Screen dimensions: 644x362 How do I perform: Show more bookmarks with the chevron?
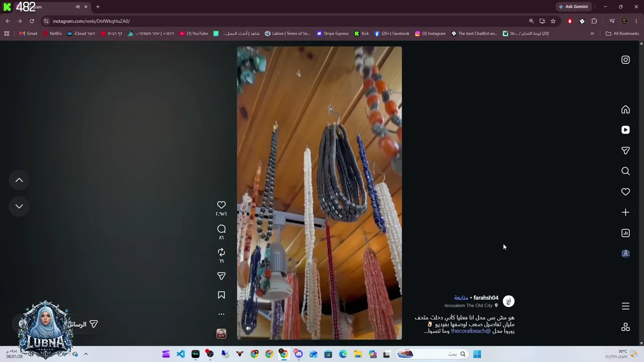[592, 34]
